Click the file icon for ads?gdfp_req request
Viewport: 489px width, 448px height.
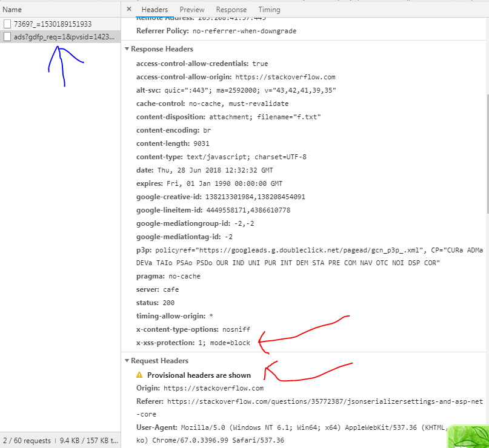pyautogui.click(x=7, y=37)
